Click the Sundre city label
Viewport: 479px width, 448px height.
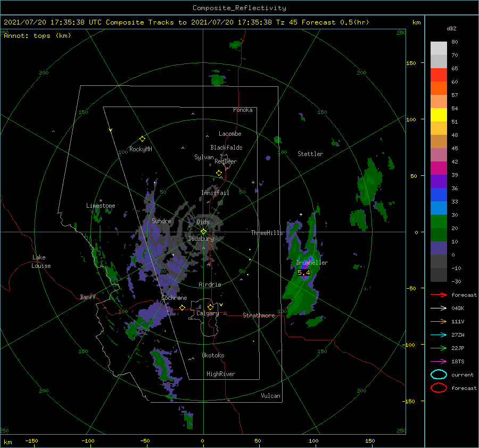pos(161,221)
